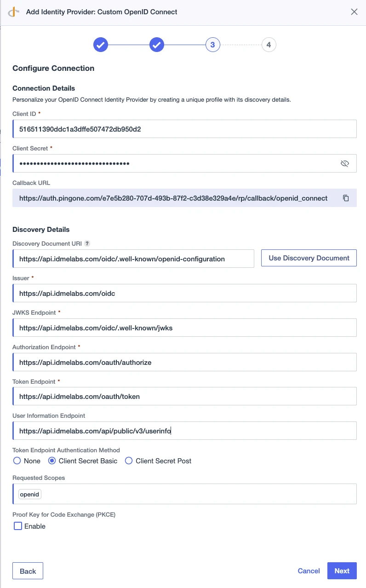Focus the Token Endpoint input field
Viewport: 366px width, 588px height.
click(x=184, y=396)
